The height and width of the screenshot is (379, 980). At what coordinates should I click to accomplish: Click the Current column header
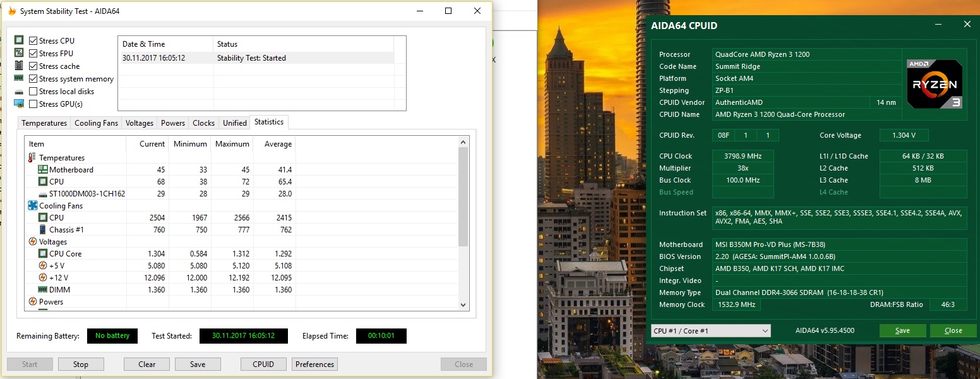[x=148, y=144]
